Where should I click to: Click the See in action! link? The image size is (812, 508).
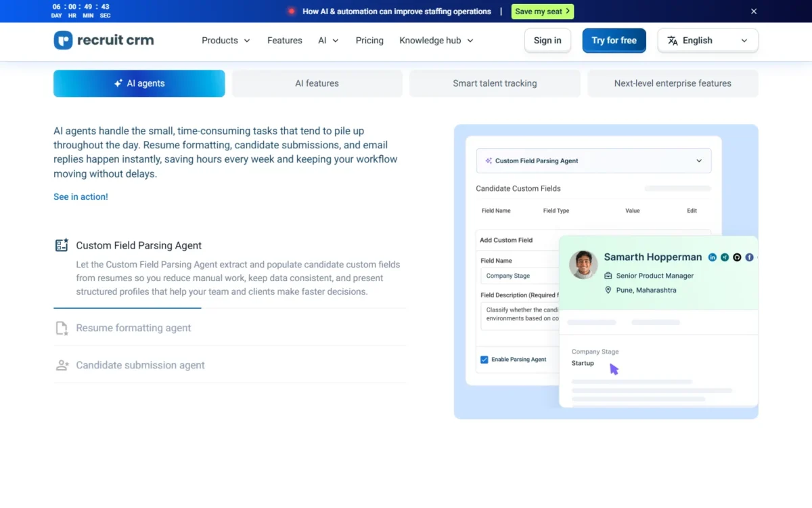point(81,196)
